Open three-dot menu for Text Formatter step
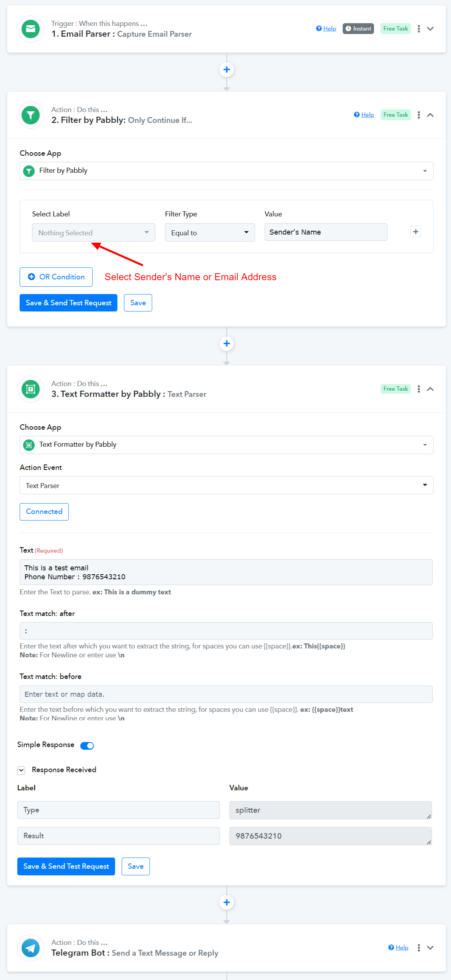The image size is (451, 980). (x=419, y=389)
